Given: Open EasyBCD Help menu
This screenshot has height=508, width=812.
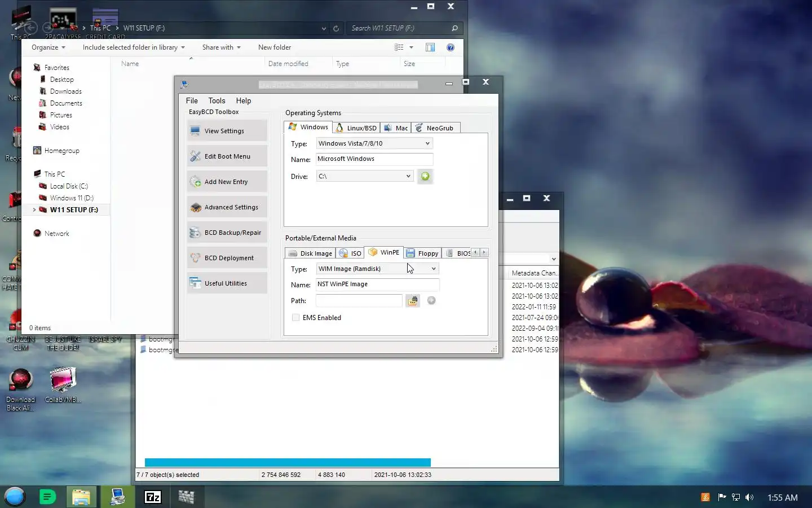Looking at the screenshot, I should click(244, 100).
